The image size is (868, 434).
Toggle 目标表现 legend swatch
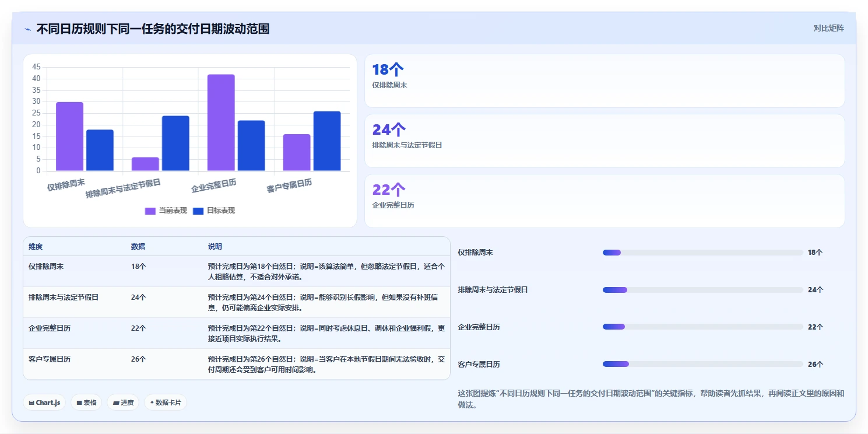pyautogui.click(x=198, y=211)
